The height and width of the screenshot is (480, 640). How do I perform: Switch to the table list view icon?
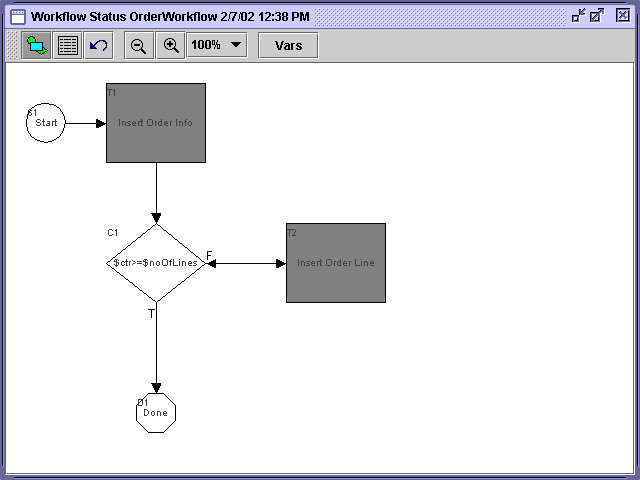(x=68, y=45)
